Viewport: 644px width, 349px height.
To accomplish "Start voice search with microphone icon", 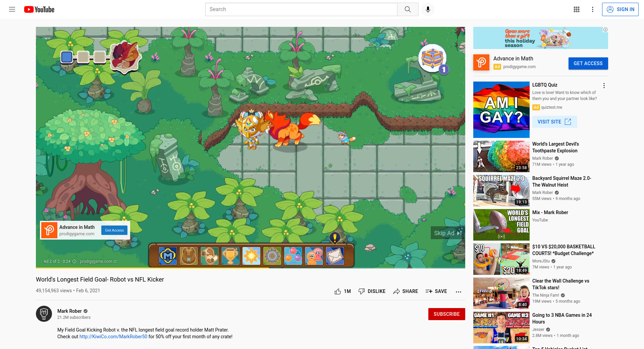I will (x=428, y=9).
